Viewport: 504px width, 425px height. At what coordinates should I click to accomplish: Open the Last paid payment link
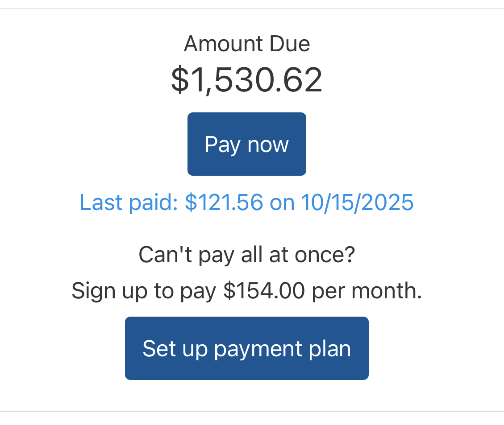tap(246, 202)
